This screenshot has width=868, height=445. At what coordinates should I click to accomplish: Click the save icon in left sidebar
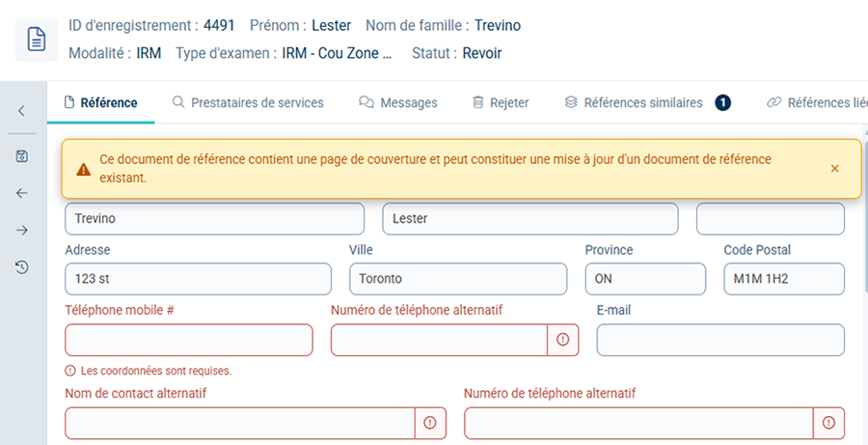tap(21, 156)
